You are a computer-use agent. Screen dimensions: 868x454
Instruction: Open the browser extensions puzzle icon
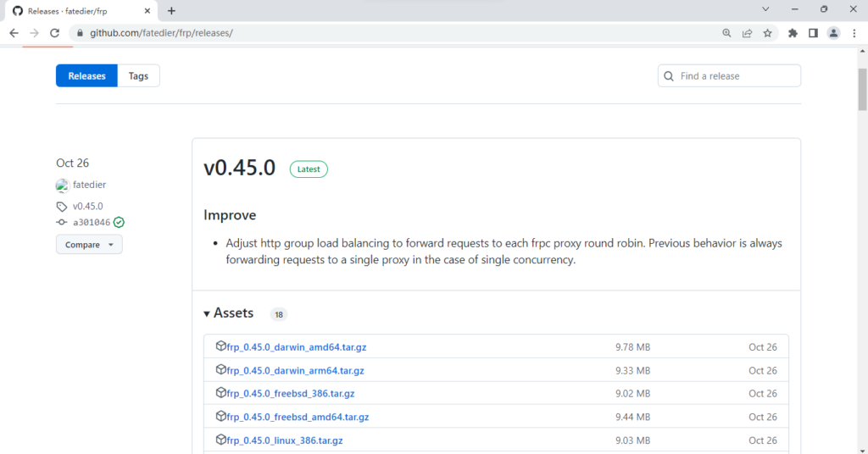pos(793,33)
